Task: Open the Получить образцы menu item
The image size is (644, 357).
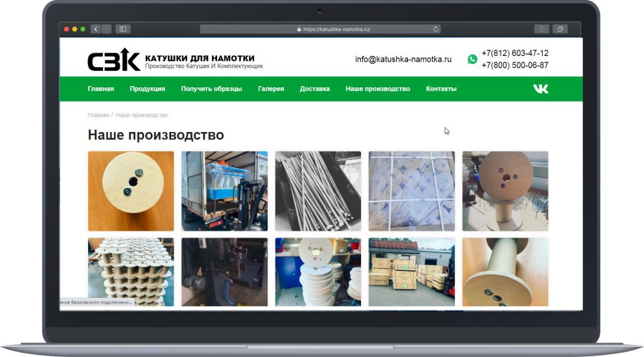Action: click(x=211, y=89)
